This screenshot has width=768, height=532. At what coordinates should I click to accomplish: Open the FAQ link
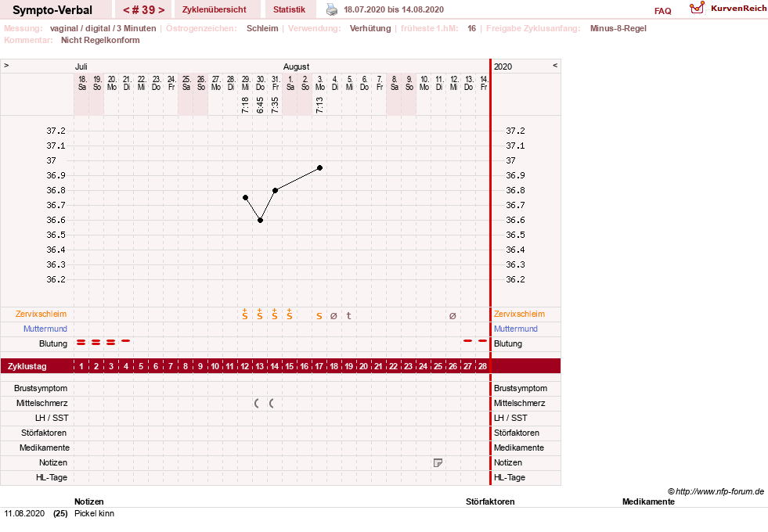click(x=662, y=11)
